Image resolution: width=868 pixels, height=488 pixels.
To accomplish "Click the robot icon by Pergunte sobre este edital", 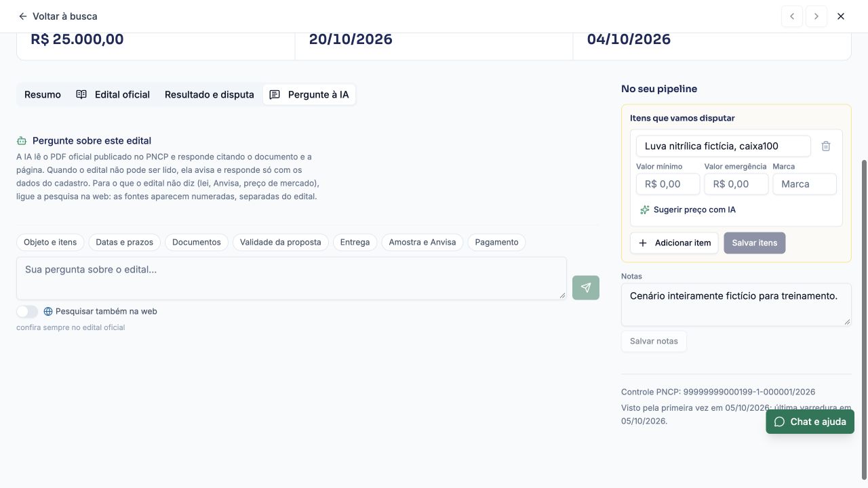I will coord(22,141).
